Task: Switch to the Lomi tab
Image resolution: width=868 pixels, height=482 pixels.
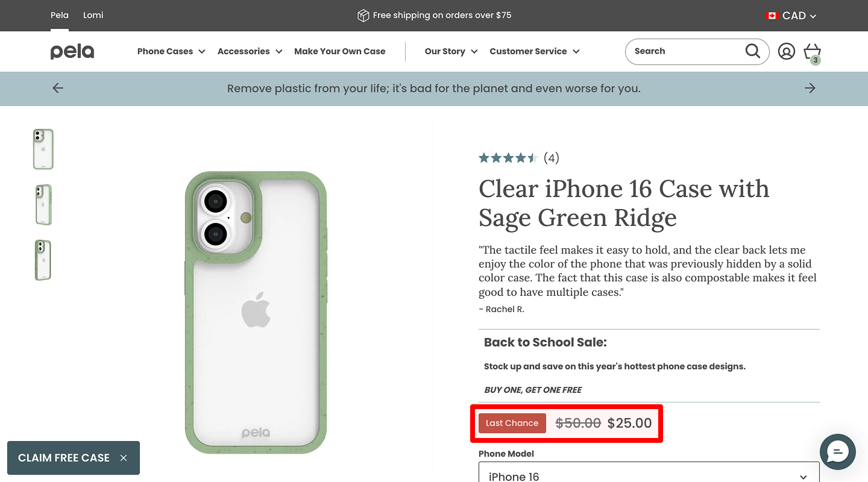Action: pos(93,15)
